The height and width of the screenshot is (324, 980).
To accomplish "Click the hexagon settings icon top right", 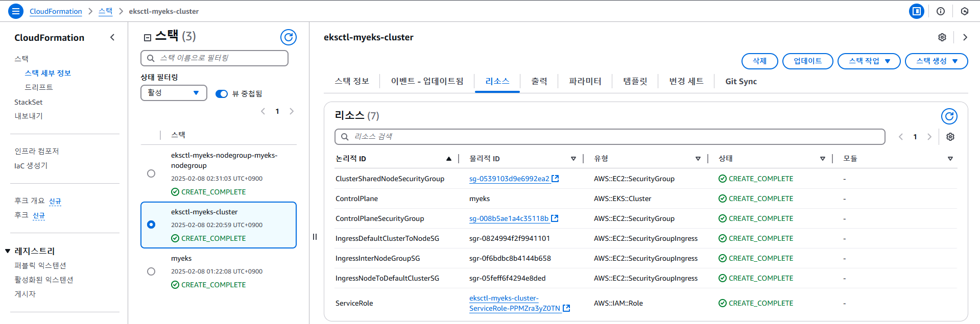I will click(x=965, y=11).
